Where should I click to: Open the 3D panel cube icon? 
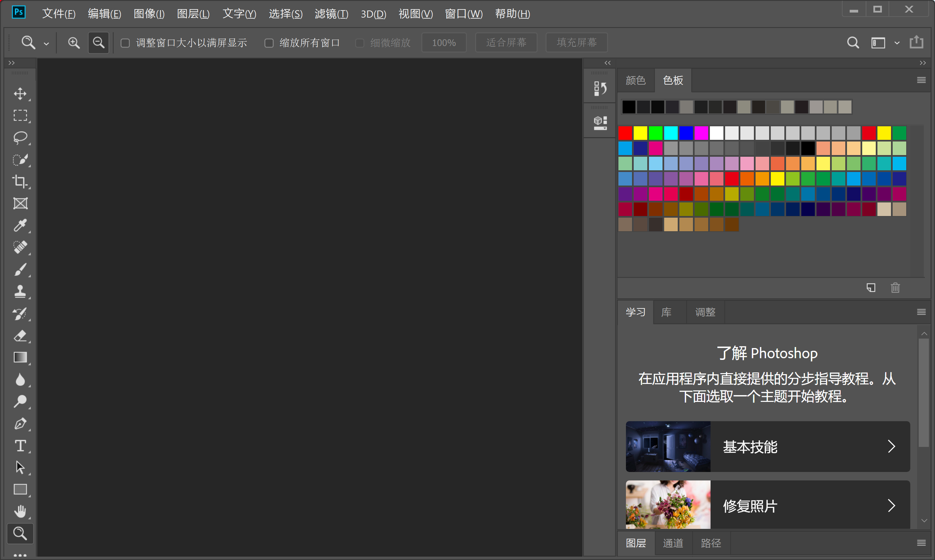click(x=600, y=123)
